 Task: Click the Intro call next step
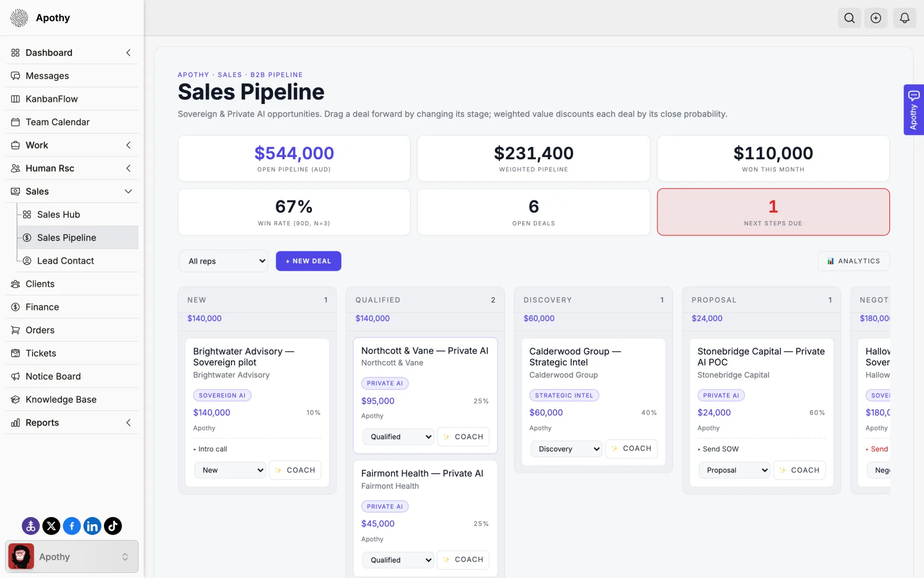point(212,449)
